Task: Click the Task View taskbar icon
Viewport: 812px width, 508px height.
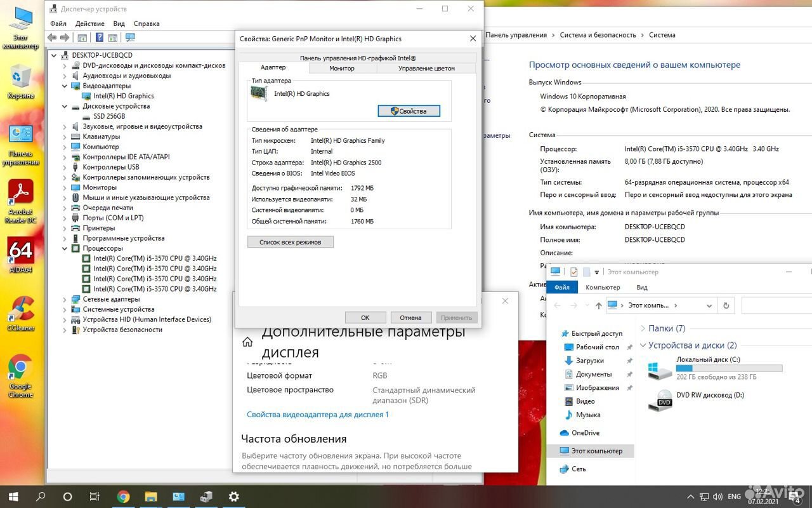Action: [95, 497]
